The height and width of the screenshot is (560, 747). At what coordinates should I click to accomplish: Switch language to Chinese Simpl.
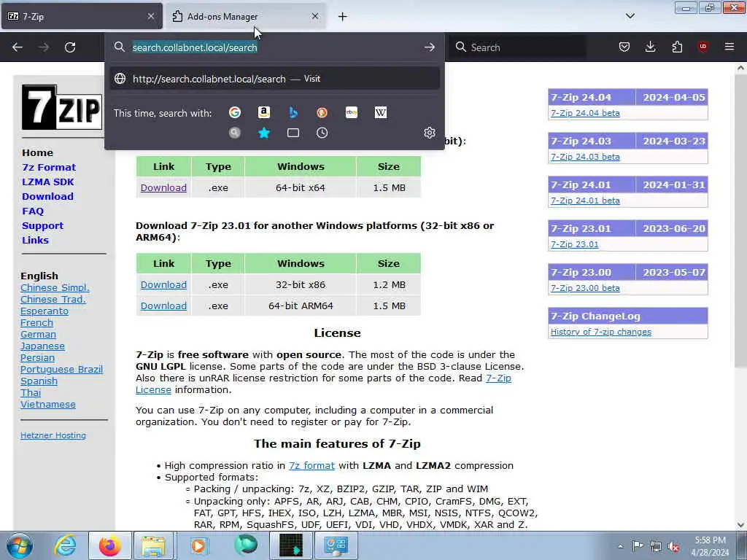tap(55, 287)
